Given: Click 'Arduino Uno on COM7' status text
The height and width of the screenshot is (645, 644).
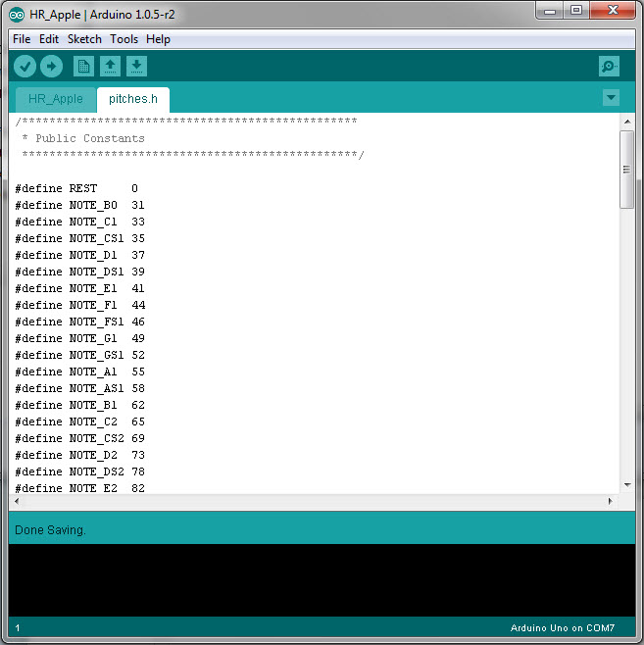Looking at the screenshot, I should point(563,628).
